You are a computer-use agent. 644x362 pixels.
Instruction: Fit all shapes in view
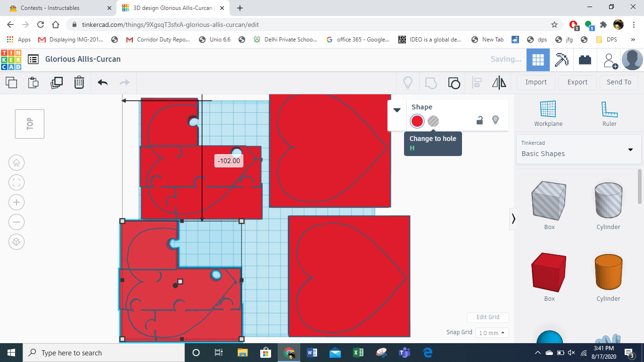coord(17,182)
